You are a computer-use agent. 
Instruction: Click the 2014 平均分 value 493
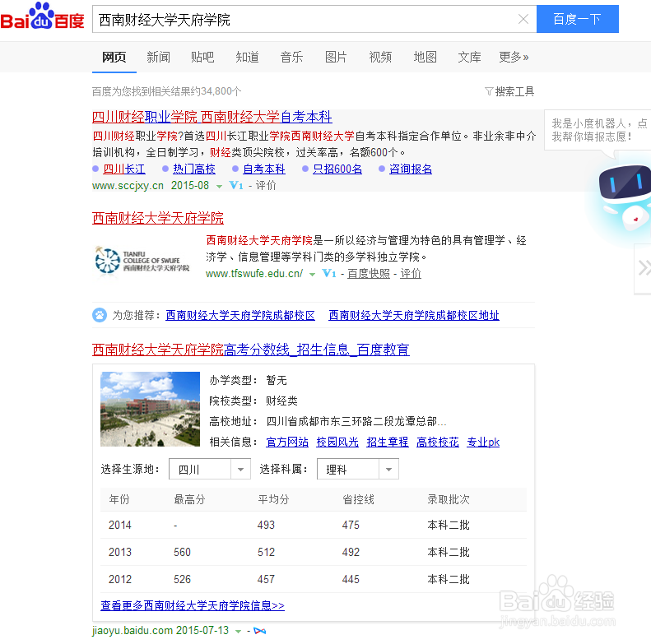pyautogui.click(x=266, y=525)
